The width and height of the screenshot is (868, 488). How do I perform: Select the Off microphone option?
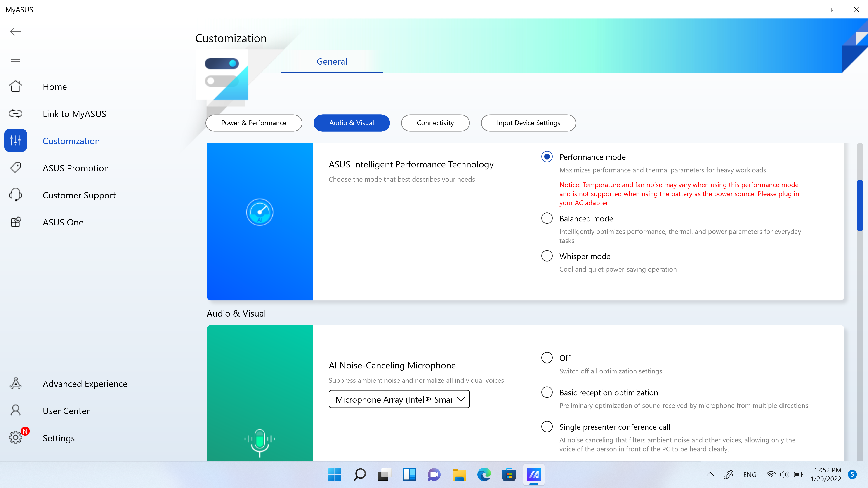547,357
